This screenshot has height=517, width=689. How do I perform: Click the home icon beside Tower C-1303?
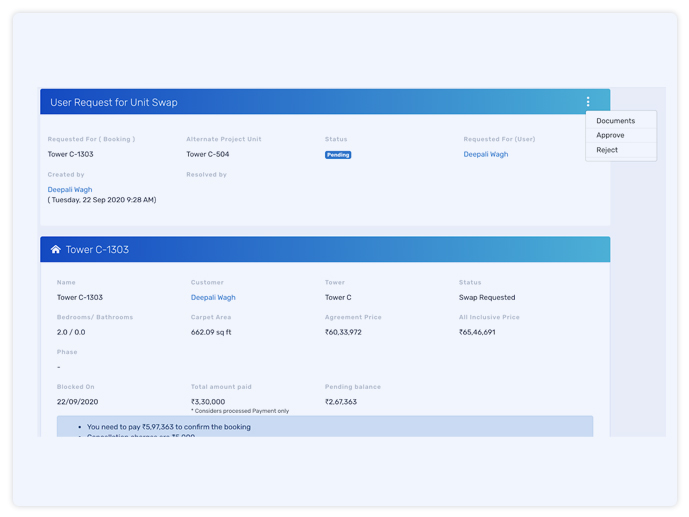pos(55,249)
